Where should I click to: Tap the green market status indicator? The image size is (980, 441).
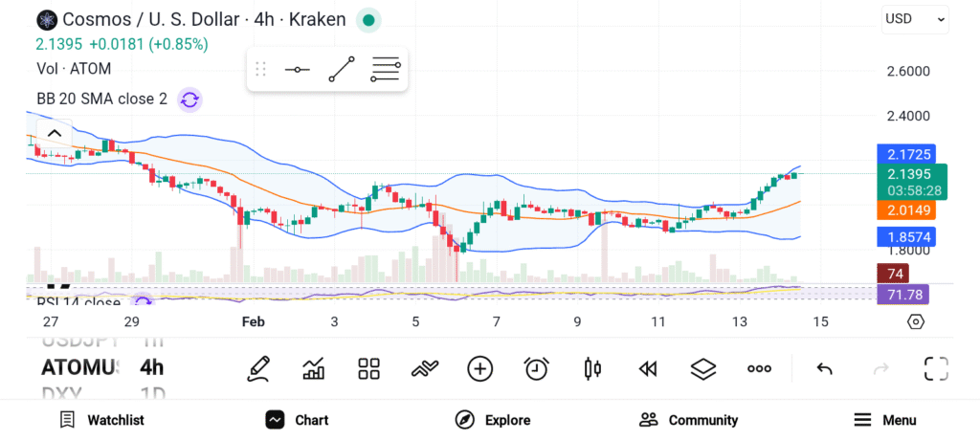[x=367, y=19]
